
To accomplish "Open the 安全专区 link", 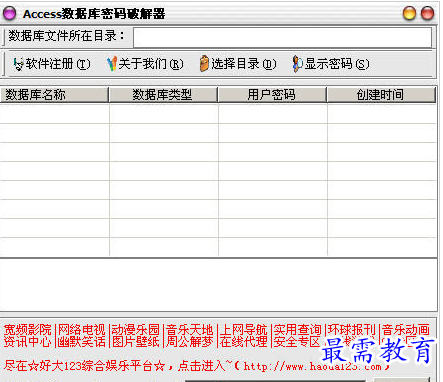I will (297, 342).
